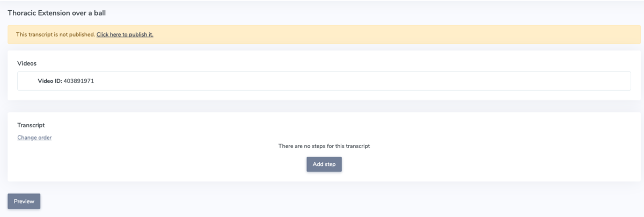644x217 pixels.
Task: Select the Transcript section heading
Action: point(31,125)
